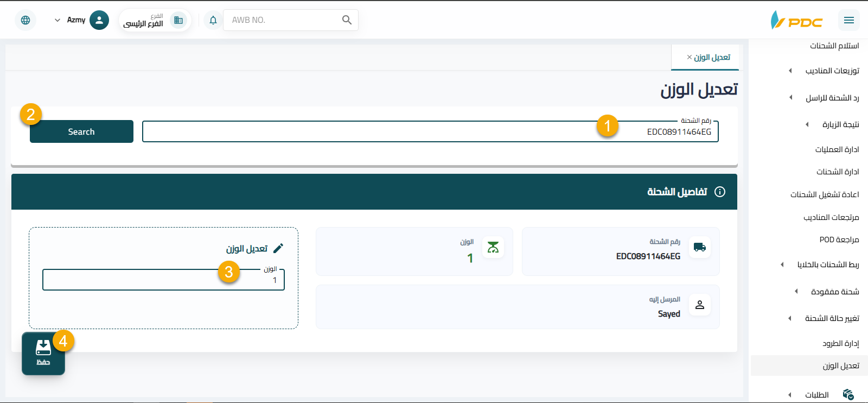
Task: Click the رقم الشحنة input field
Action: (x=430, y=131)
